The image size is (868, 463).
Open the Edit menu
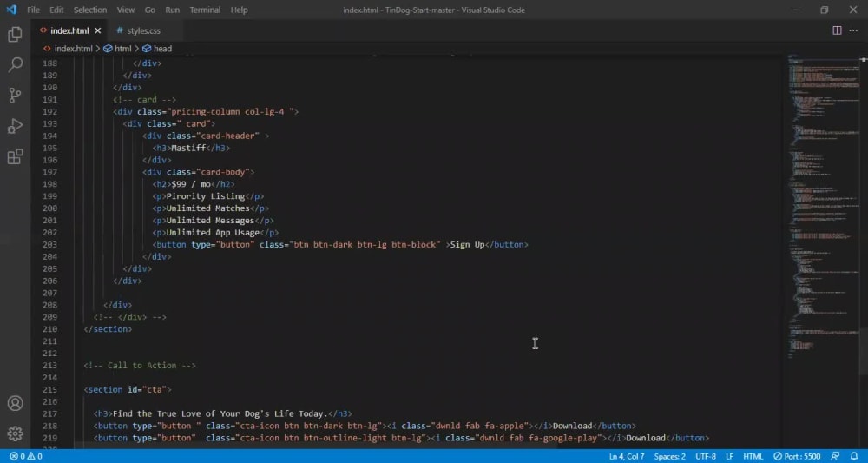pyautogui.click(x=56, y=10)
